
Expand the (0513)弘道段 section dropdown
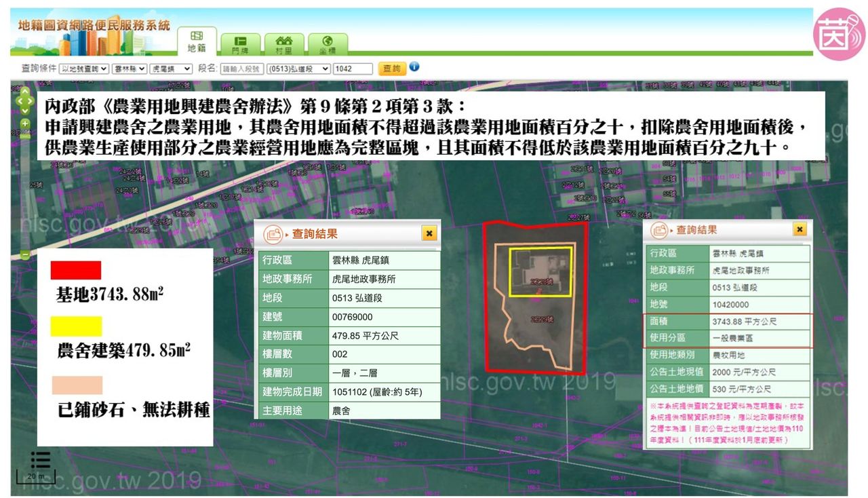[x=298, y=69]
